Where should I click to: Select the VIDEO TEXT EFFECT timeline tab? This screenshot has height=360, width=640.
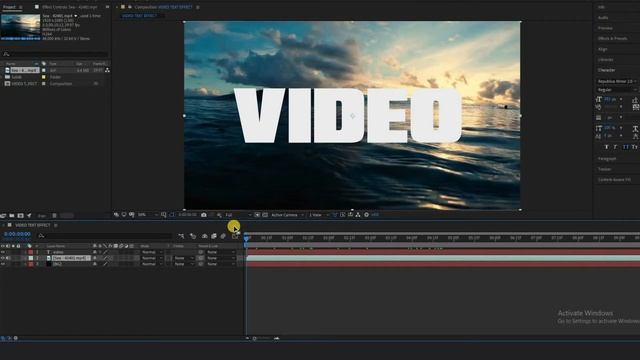tap(33, 225)
